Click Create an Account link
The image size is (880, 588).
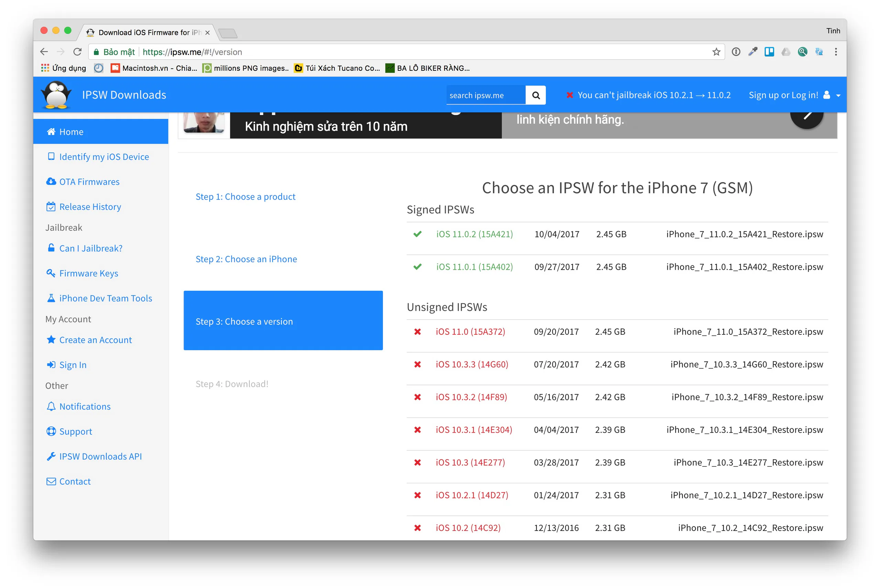[89, 340]
